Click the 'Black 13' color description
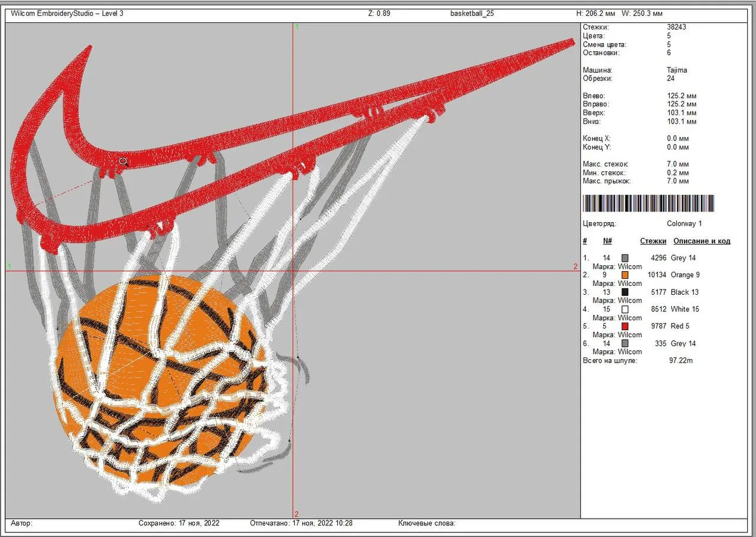The height and width of the screenshot is (537, 756). click(x=685, y=292)
